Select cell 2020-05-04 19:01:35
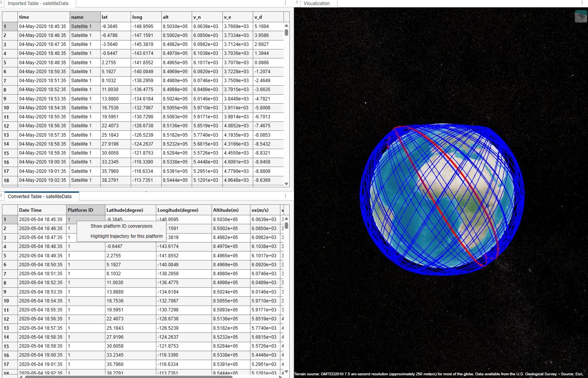 click(42, 364)
